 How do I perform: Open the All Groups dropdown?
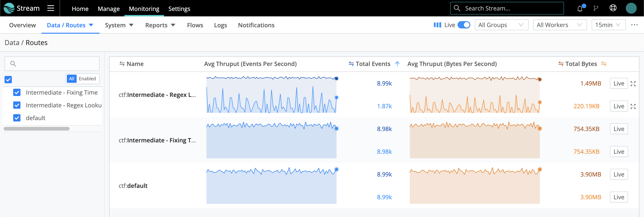click(501, 25)
